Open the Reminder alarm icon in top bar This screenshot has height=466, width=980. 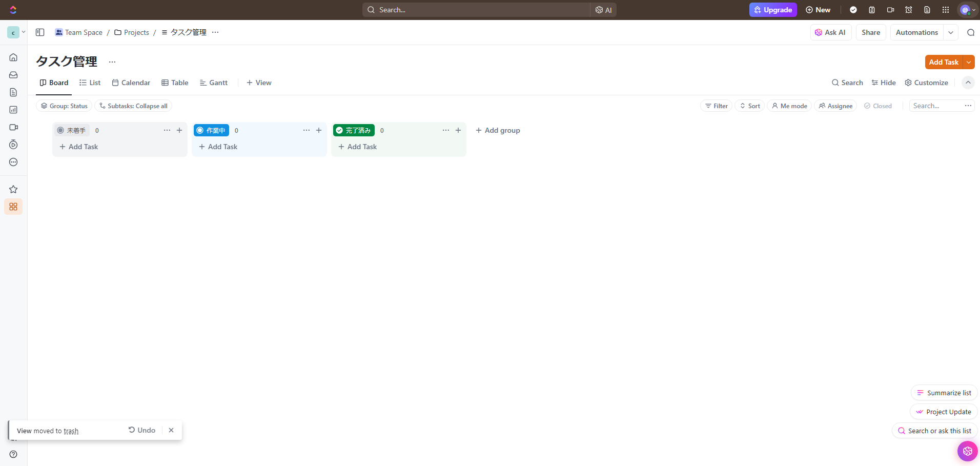tap(909, 10)
